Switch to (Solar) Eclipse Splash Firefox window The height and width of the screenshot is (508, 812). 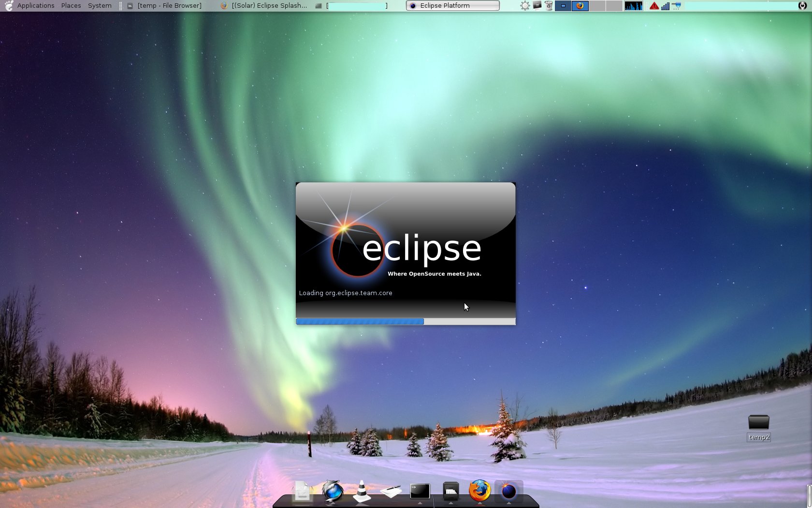coord(264,6)
